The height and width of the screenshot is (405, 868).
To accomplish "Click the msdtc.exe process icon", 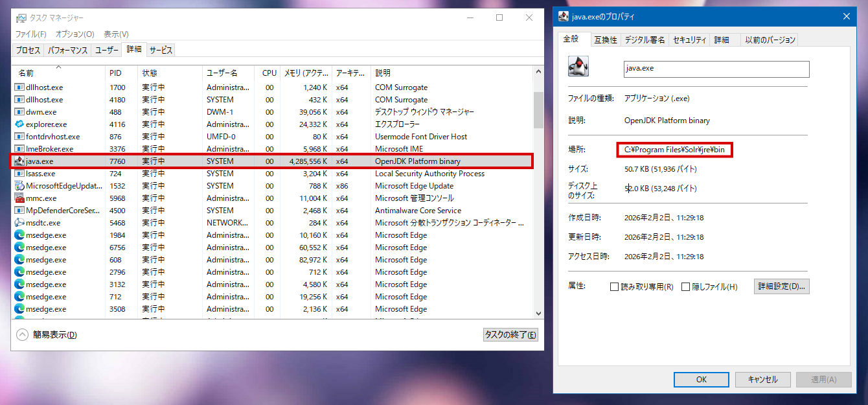I will (x=19, y=223).
